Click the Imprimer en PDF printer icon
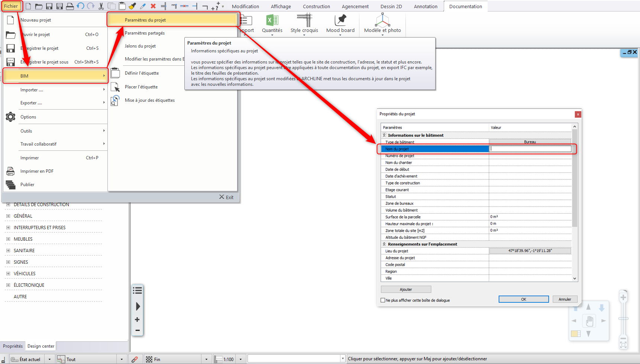The height and width of the screenshot is (364, 640). tap(10, 171)
